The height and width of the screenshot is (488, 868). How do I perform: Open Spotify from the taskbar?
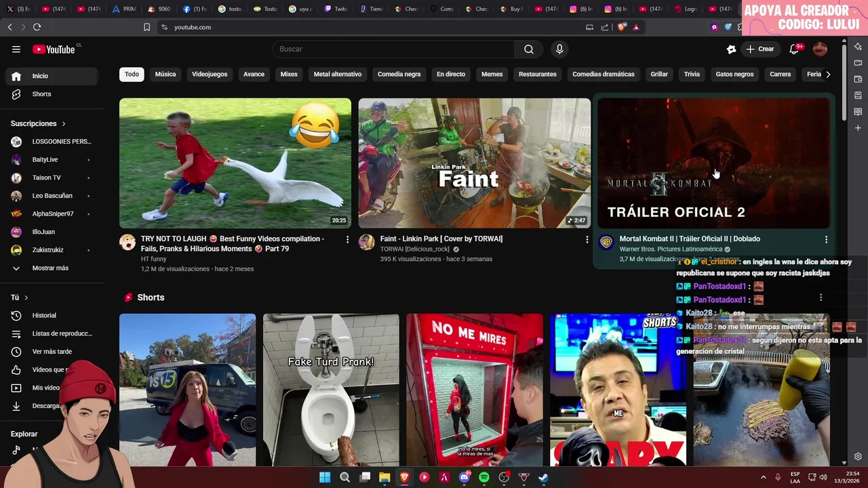click(484, 477)
